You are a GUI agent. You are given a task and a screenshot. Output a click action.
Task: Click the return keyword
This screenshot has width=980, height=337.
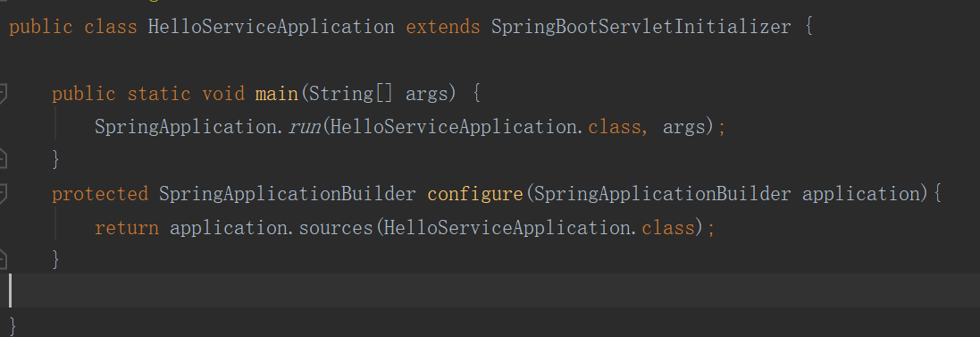127,228
